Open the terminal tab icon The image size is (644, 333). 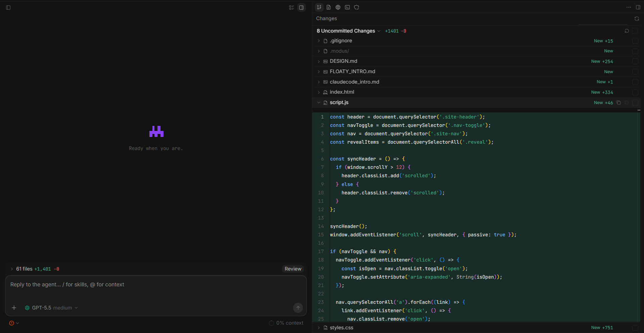[x=348, y=7]
